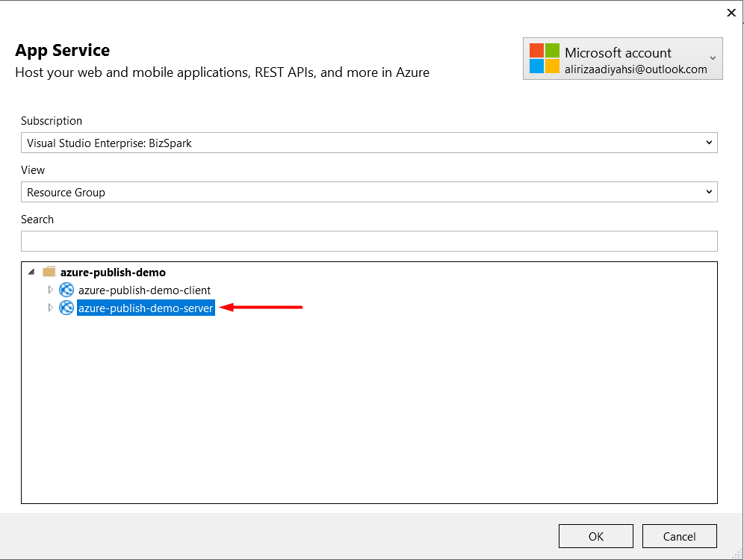Image resolution: width=744 pixels, height=560 pixels.
Task: Click the azure-publish-demo-client app service icon
Action: click(x=66, y=290)
